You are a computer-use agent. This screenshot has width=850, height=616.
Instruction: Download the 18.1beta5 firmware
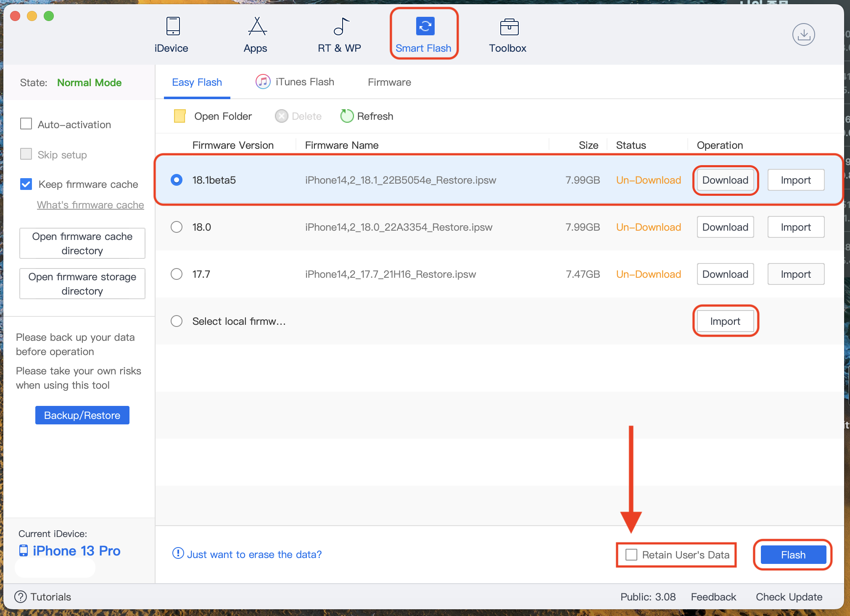pyautogui.click(x=725, y=180)
